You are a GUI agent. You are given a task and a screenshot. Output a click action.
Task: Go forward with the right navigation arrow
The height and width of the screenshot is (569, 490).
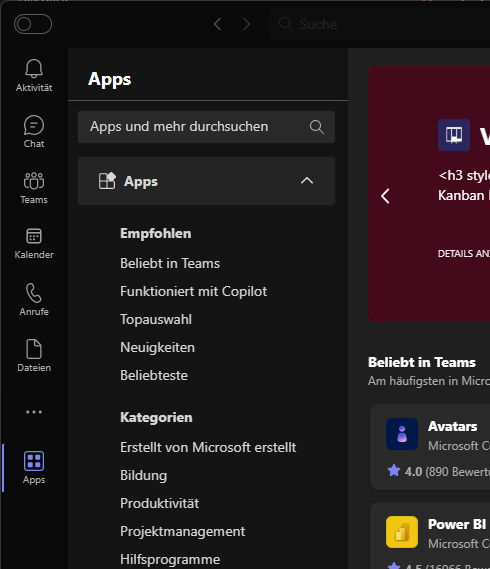(246, 24)
